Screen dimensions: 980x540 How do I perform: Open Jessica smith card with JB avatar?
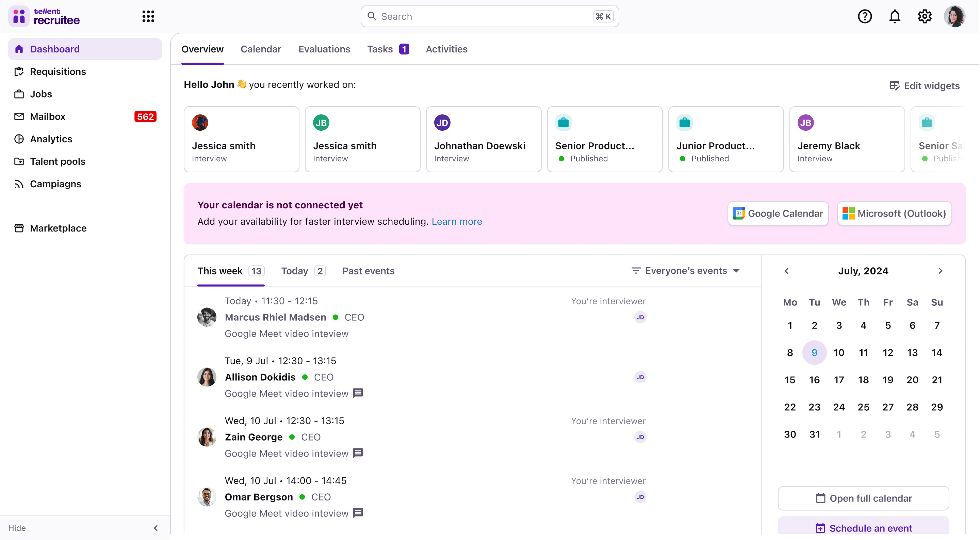(x=362, y=139)
